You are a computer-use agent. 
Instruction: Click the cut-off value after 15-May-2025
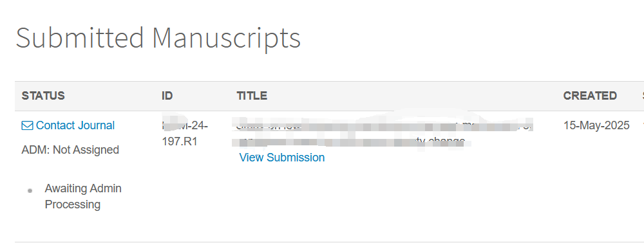coord(642,125)
